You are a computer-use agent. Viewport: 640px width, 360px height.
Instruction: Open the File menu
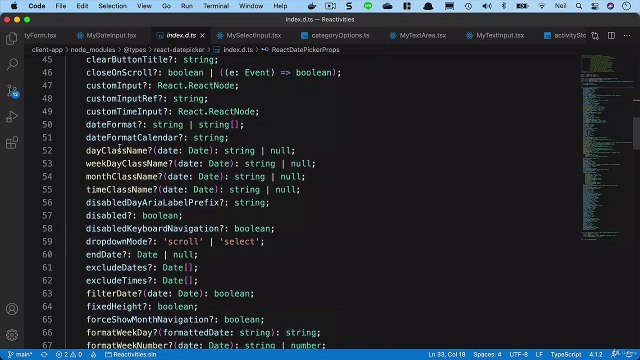click(61, 6)
